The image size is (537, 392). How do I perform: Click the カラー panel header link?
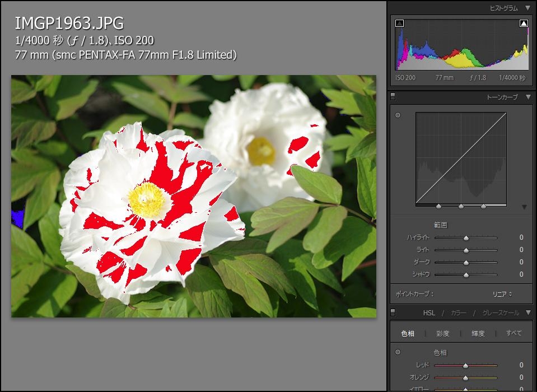tap(458, 313)
